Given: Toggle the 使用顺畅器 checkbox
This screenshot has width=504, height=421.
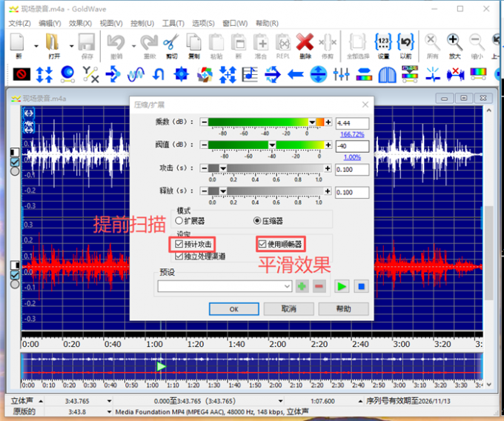Looking at the screenshot, I should 262,244.
